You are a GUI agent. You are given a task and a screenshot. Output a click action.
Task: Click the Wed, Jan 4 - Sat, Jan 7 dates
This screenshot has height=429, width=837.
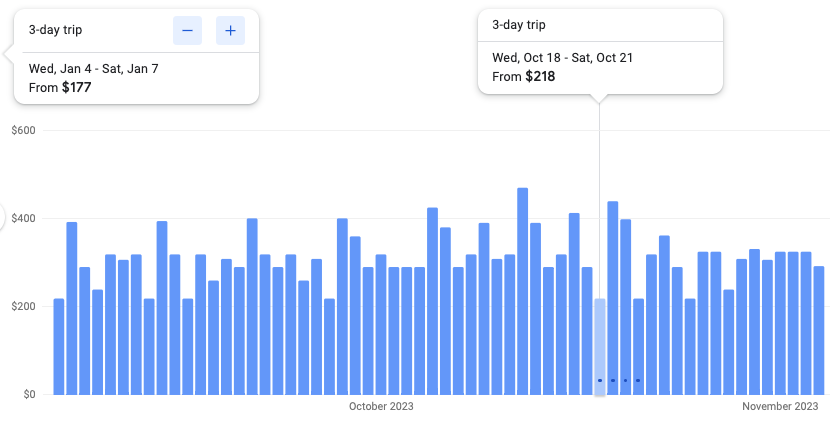(x=94, y=69)
